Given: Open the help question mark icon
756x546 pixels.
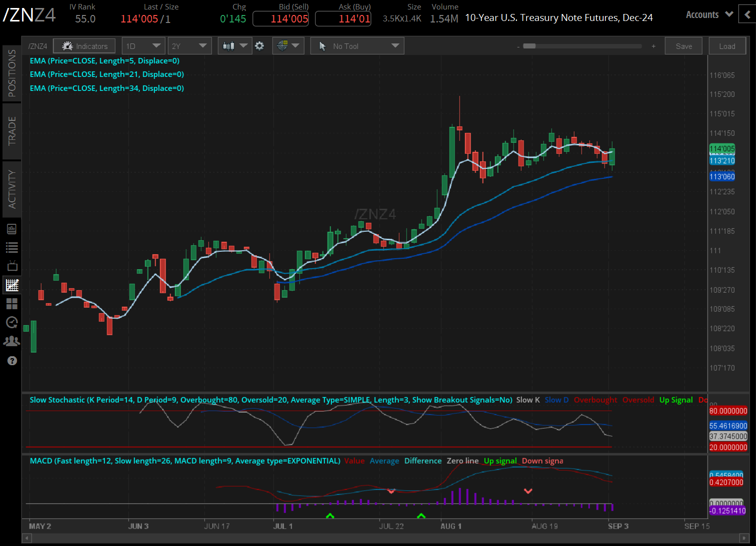Looking at the screenshot, I should pos(12,360).
